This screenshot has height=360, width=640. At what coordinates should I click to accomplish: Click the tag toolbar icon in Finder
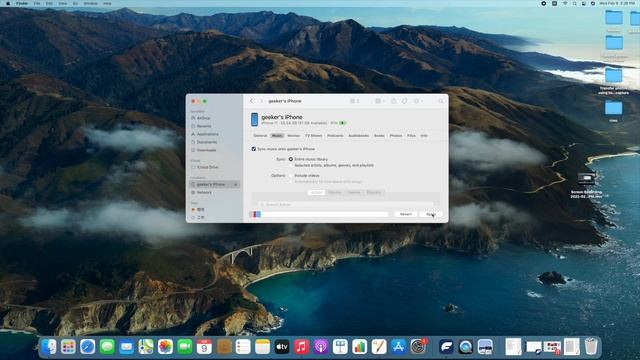[x=404, y=101]
